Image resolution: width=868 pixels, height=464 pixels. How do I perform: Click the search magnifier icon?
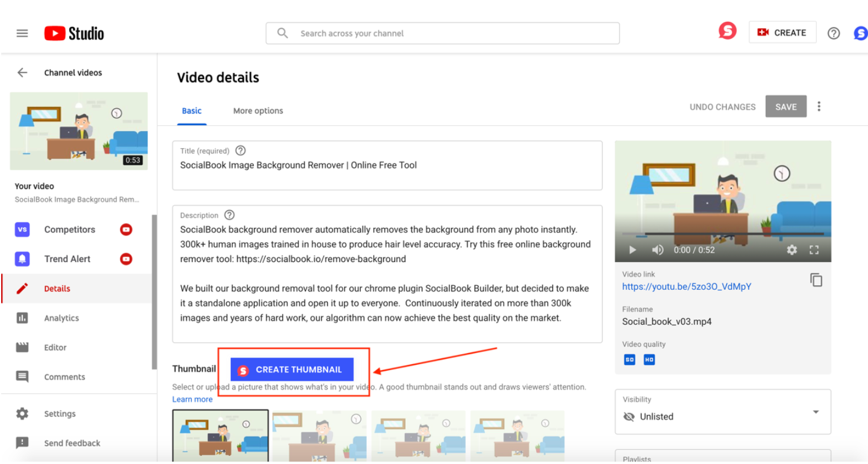coord(283,33)
